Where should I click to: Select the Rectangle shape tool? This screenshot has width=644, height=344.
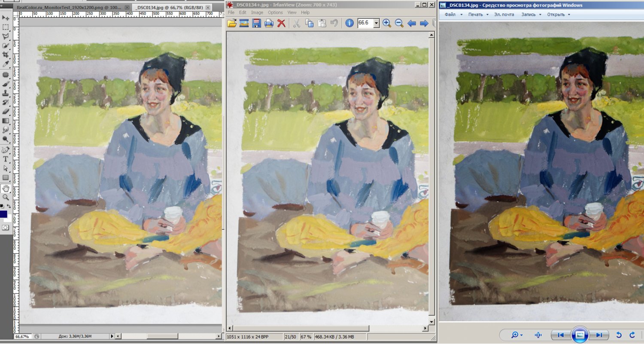tap(6, 177)
